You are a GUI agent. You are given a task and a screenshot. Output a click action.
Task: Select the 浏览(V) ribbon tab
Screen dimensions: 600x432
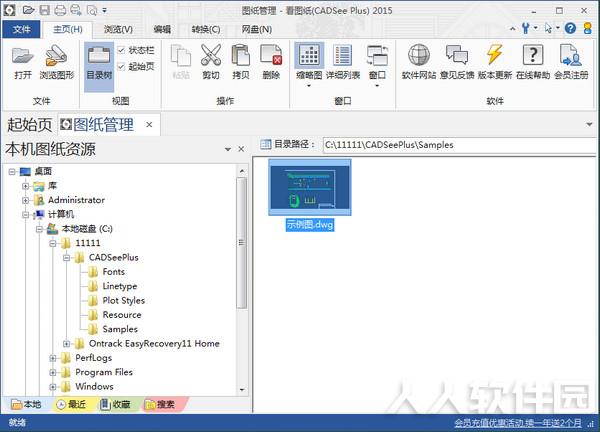(118, 29)
